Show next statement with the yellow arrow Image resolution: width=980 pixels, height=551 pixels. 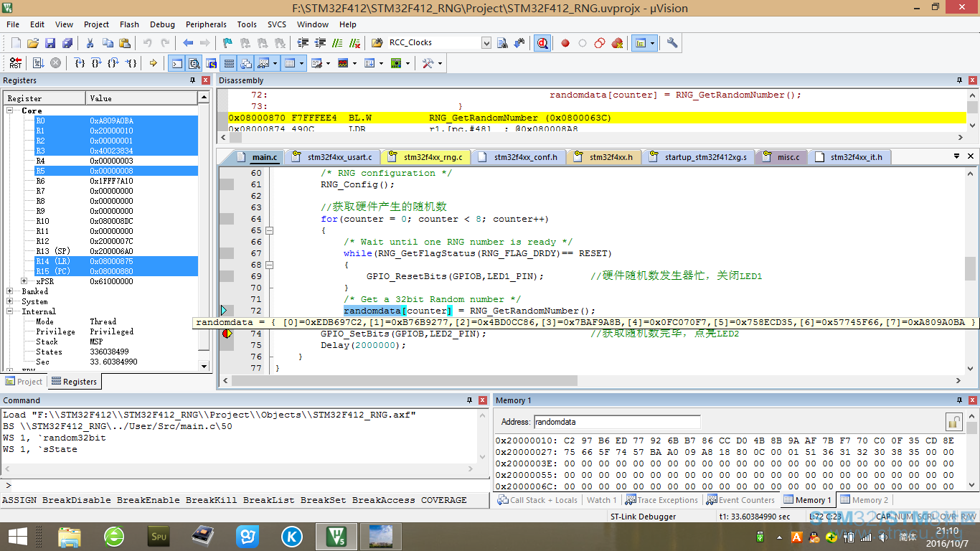[153, 63]
